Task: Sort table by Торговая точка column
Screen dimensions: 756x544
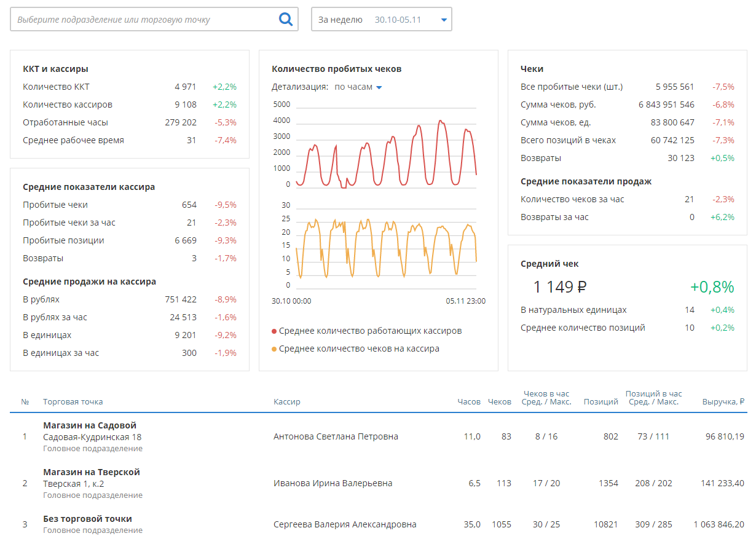Action: [x=73, y=402]
